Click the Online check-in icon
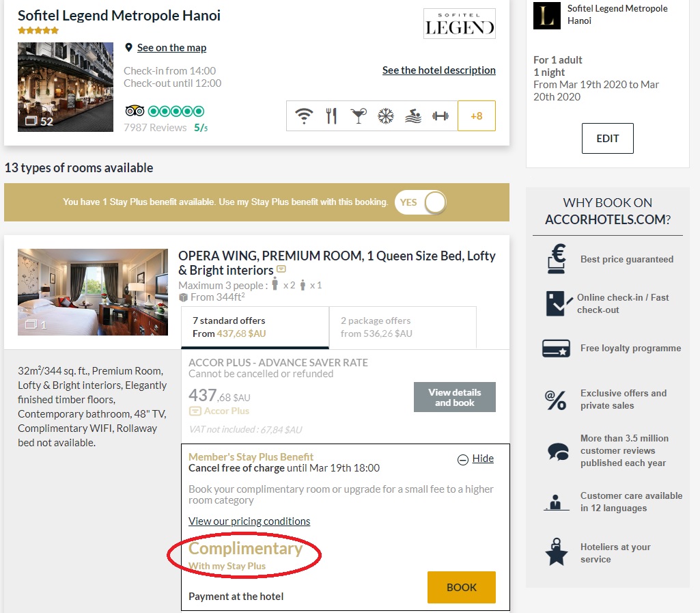The height and width of the screenshot is (613, 700). 559,303
